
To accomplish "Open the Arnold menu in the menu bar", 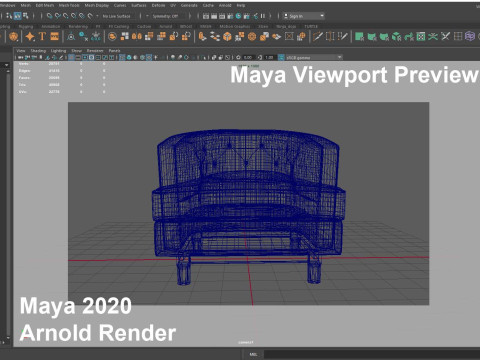I will point(225,5).
